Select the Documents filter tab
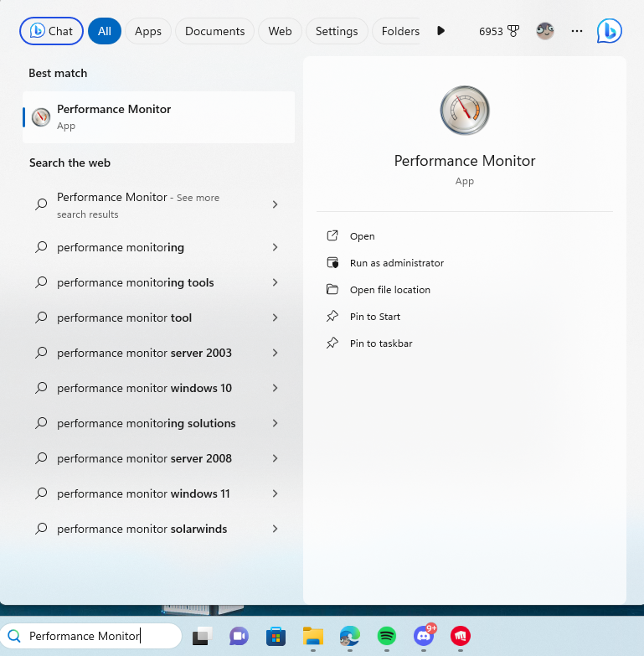 214,31
